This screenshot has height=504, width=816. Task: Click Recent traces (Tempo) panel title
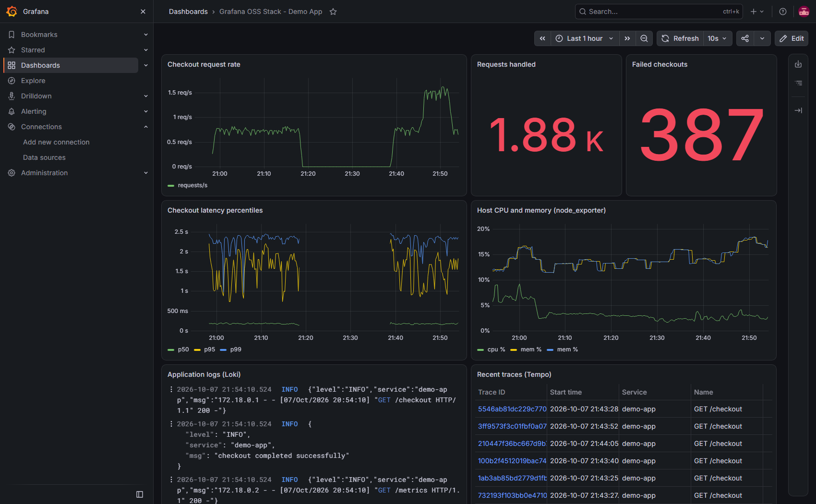pyautogui.click(x=514, y=374)
